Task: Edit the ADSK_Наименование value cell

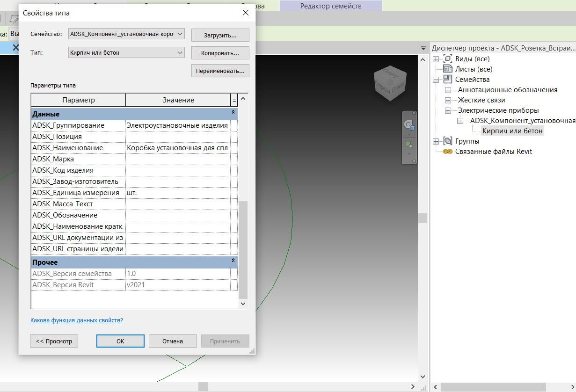Action: tap(178, 148)
